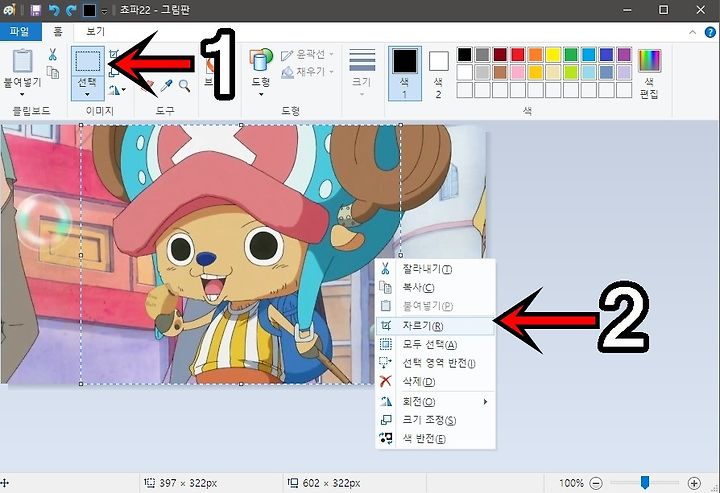This screenshot has width=720, height=493.
Task: Choose 삭제(D) in context menu
Action: coord(435,381)
